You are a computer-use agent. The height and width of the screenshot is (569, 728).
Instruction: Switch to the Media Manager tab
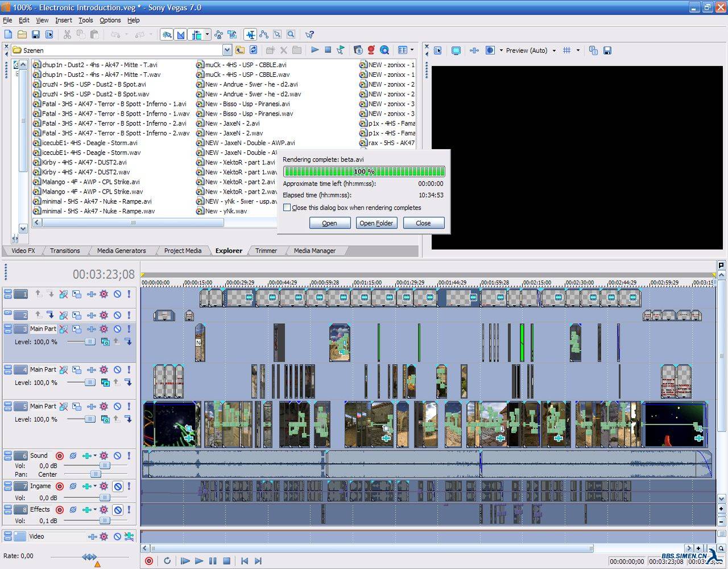click(315, 250)
